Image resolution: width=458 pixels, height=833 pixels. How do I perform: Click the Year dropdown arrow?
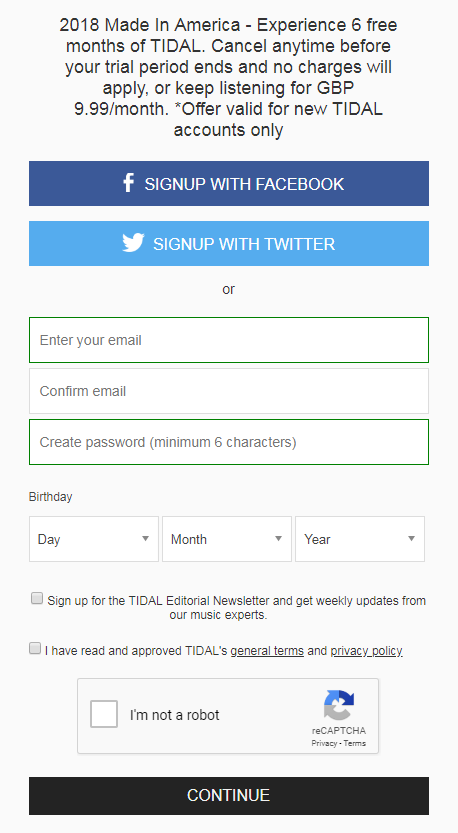[x=411, y=539]
